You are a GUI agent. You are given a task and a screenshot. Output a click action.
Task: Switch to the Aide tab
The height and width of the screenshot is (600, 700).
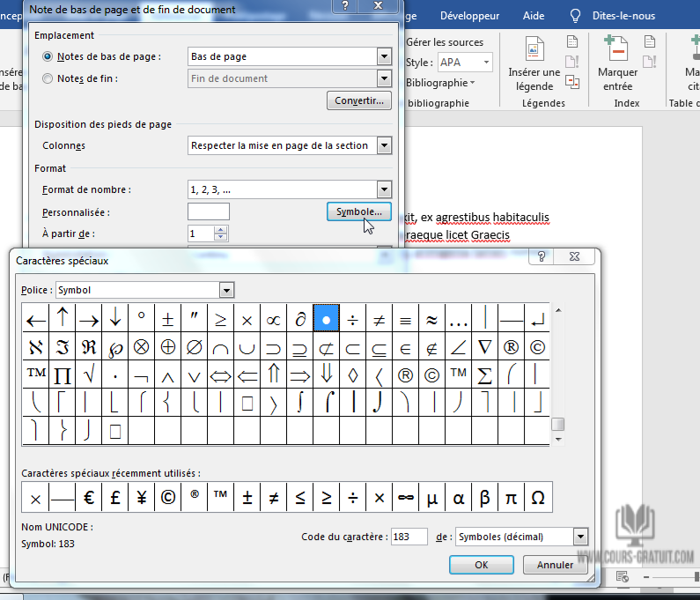(x=534, y=16)
